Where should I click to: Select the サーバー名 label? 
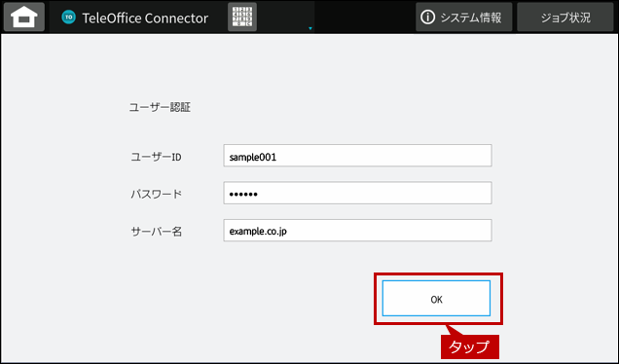click(157, 232)
